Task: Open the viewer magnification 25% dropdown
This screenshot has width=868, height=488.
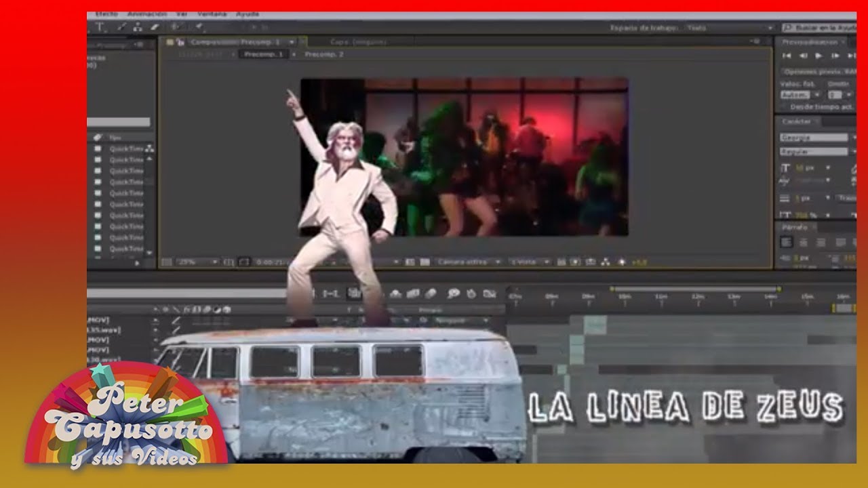Action: (x=197, y=262)
